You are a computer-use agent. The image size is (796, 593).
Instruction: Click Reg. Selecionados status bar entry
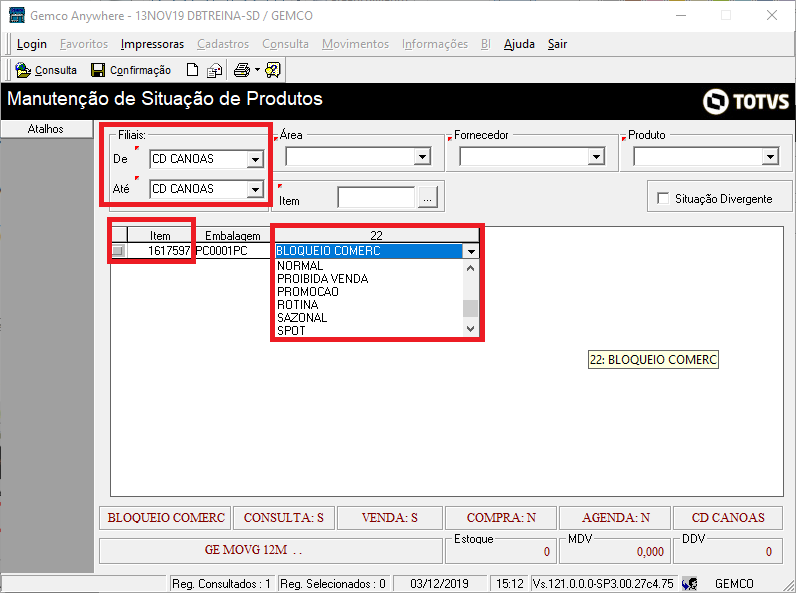[333, 584]
